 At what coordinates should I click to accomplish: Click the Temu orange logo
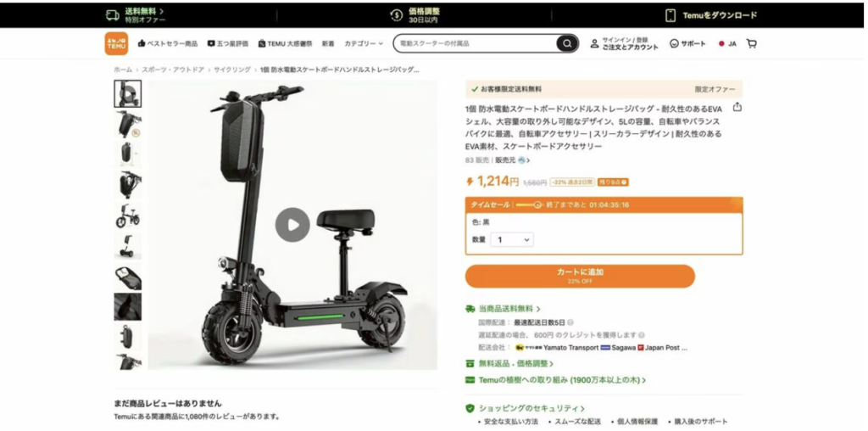click(116, 43)
